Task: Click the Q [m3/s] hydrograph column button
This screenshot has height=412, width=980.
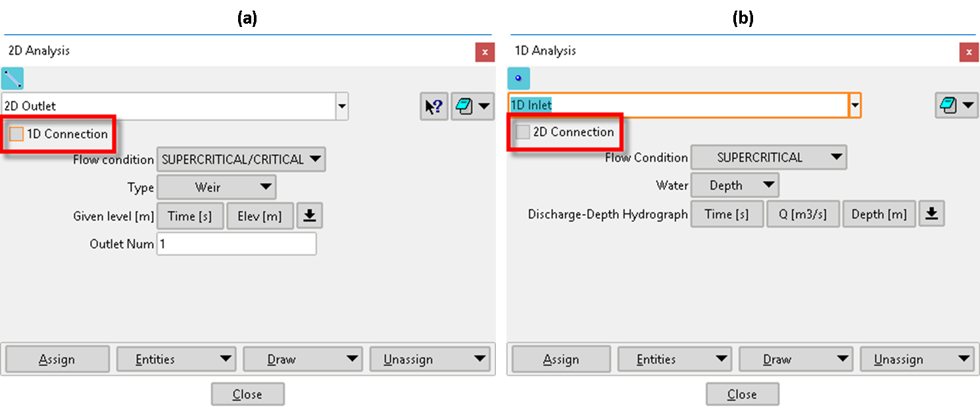Action: tap(802, 214)
